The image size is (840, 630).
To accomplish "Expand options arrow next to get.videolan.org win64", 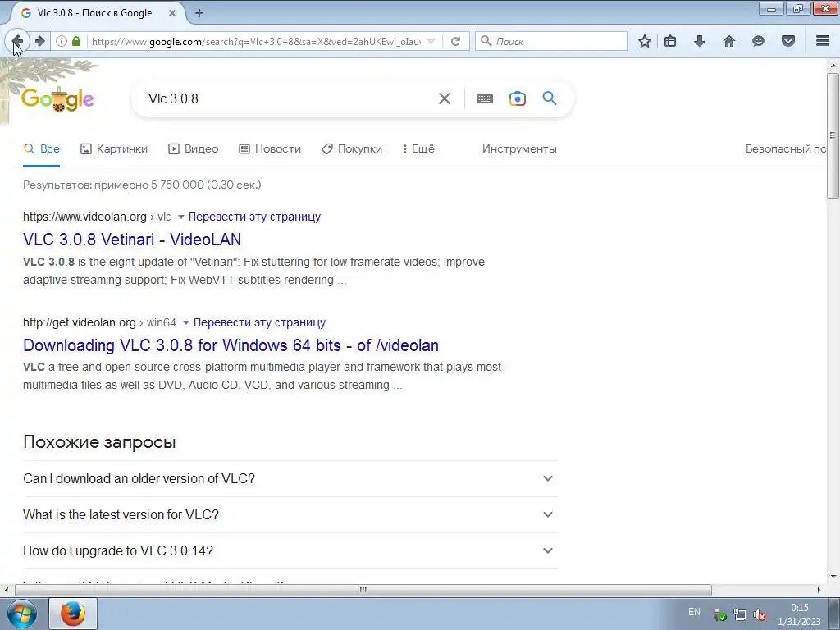I will 186,322.
